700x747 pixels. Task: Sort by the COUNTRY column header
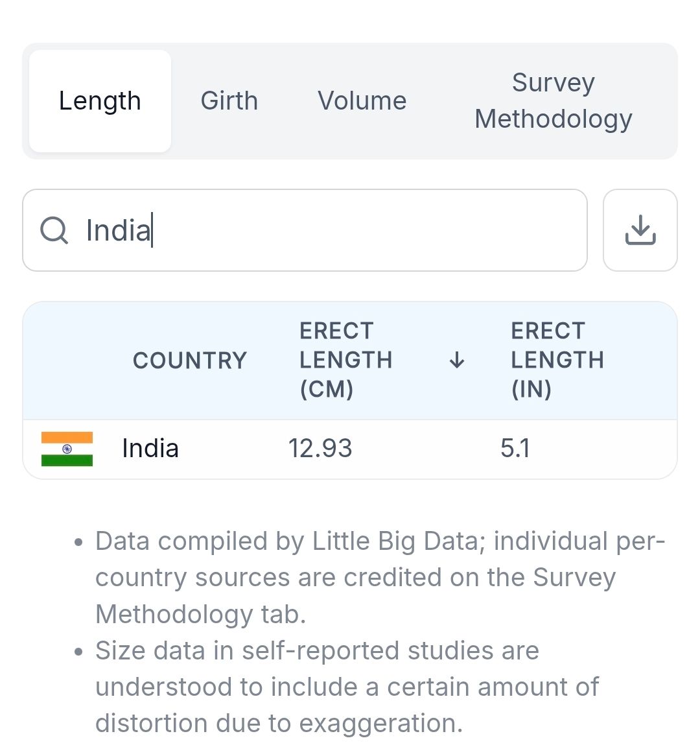pyautogui.click(x=190, y=361)
